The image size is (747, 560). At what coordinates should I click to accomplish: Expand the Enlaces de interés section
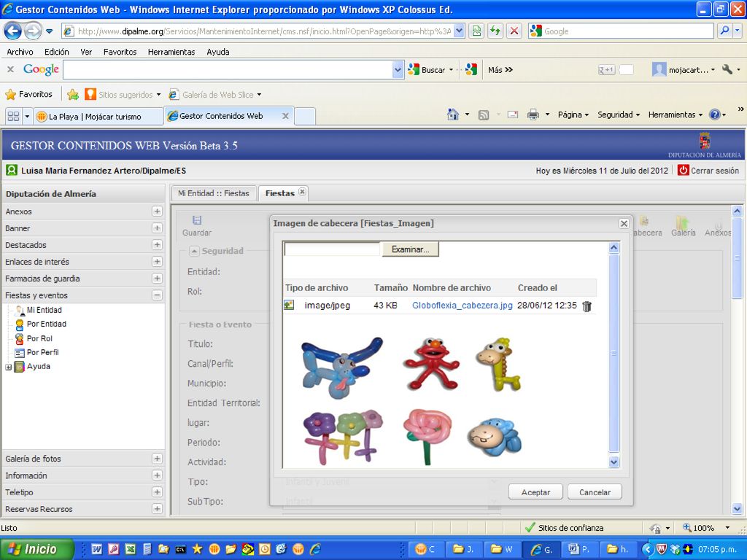(157, 262)
